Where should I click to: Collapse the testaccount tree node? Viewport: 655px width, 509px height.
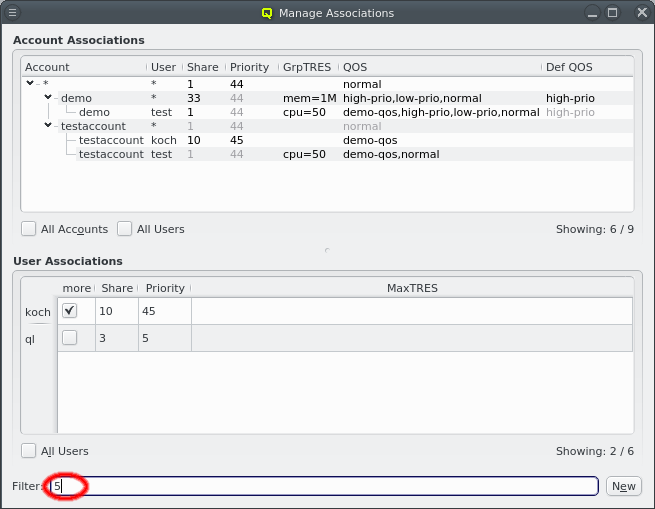pos(48,125)
